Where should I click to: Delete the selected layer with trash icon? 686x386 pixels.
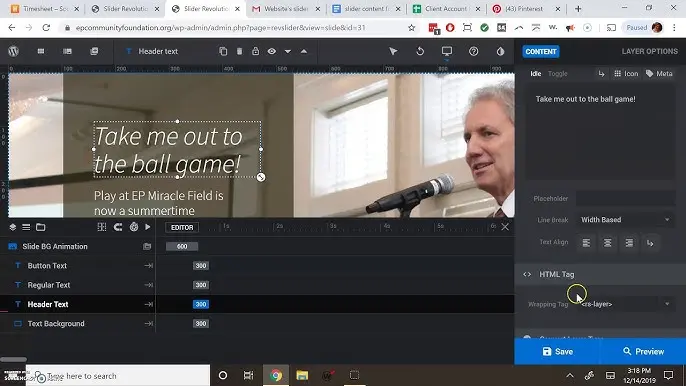tap(239, 51)
